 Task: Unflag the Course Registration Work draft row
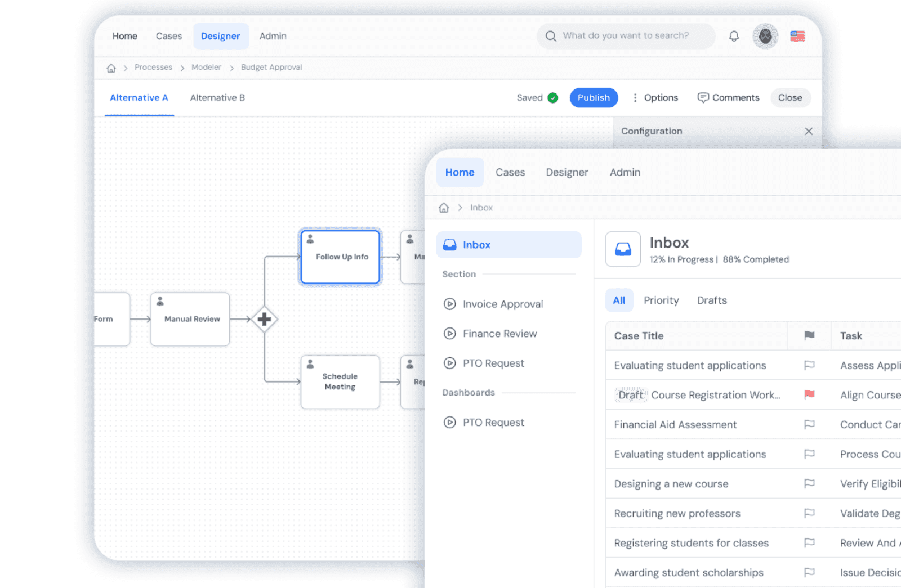(809, 395)
